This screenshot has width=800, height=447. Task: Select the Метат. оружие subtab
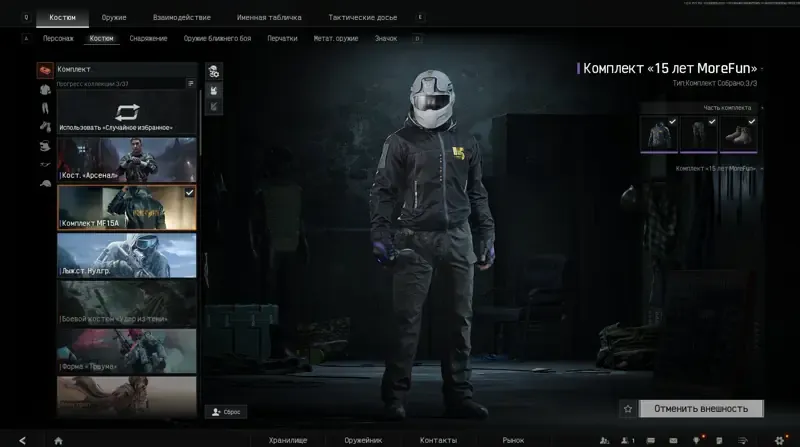(x=336, y=38)
